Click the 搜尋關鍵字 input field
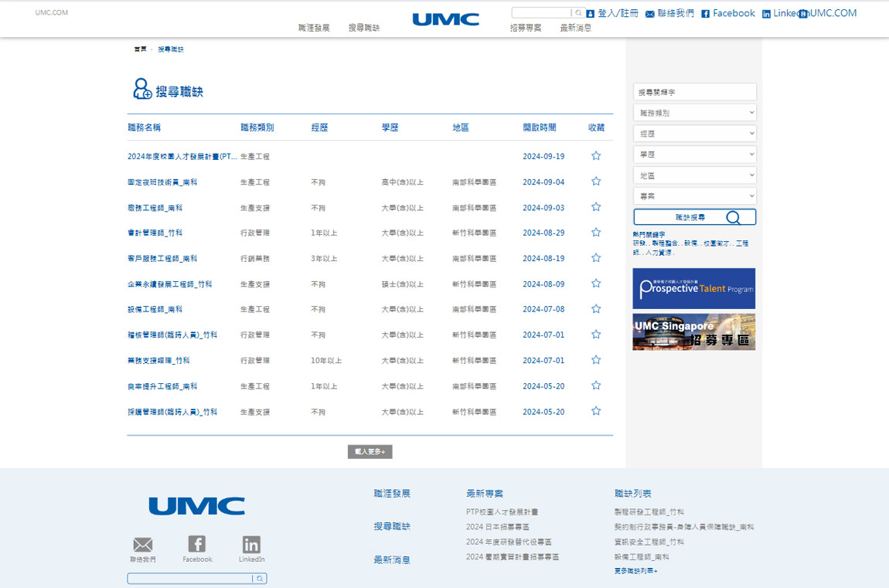Viewport: 889px width, 588px height. pos(694,92)
